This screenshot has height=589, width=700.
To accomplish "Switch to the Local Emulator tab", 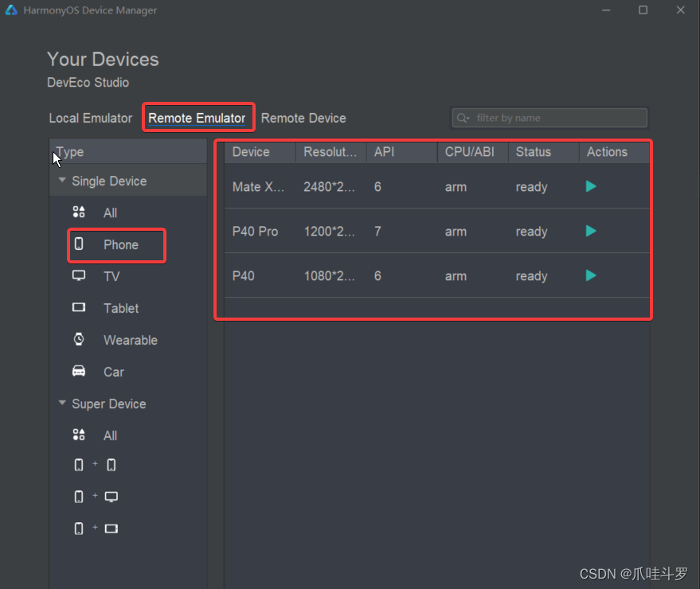I will click(x=91, y=119).
